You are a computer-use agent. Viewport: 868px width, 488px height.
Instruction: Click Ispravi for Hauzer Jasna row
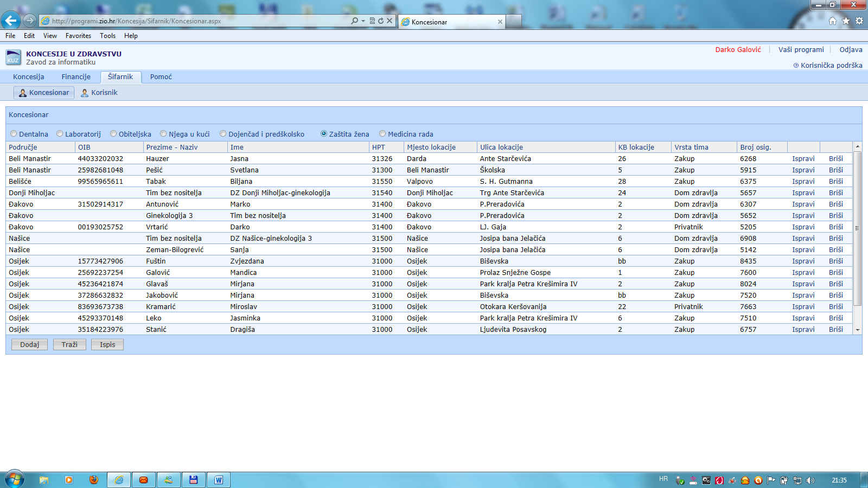(803, 159)
